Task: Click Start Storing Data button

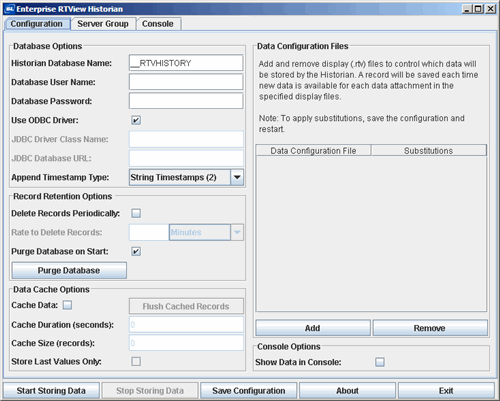Action: (51, 391)
